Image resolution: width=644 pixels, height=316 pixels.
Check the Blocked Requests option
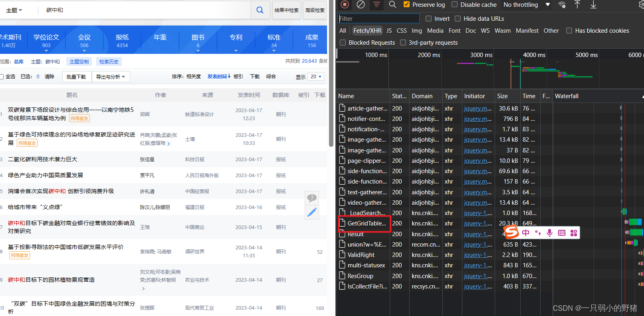(343, 42)
